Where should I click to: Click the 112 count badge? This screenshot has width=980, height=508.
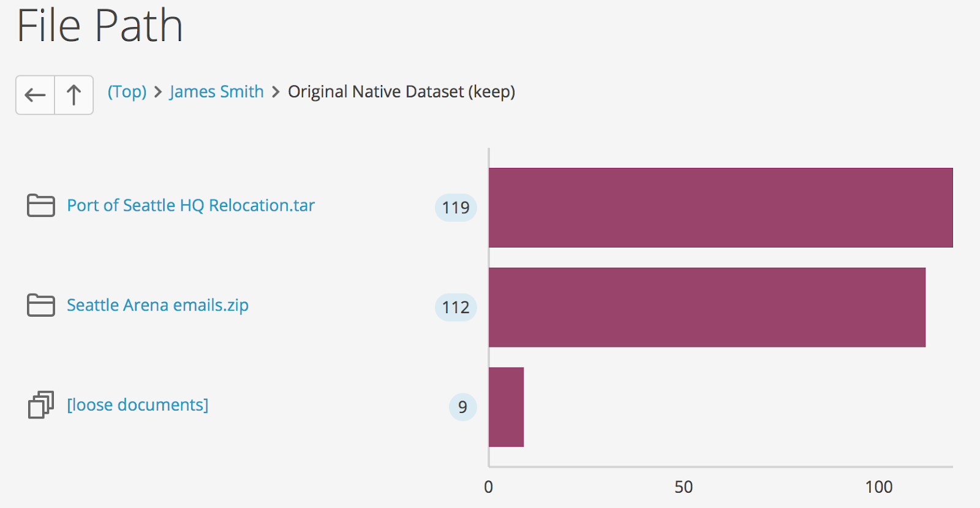455,308
